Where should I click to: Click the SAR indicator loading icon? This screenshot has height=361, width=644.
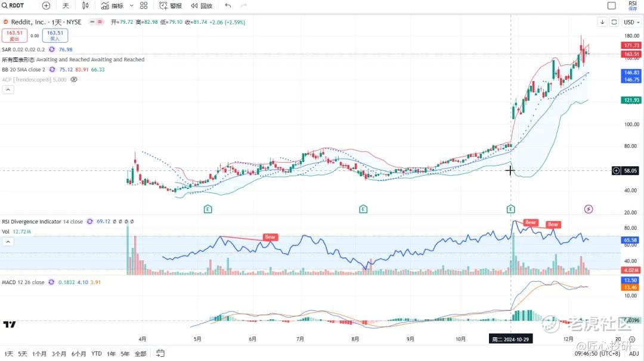coord(52,49)
